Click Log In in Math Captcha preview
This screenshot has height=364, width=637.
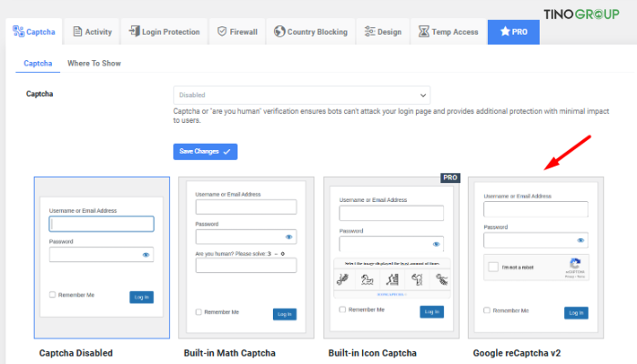coord(284,315)
